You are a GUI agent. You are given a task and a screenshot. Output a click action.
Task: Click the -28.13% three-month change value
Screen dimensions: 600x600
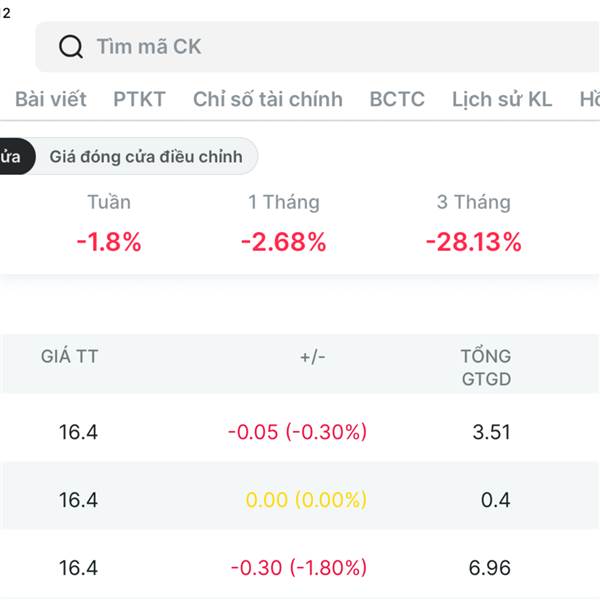coord(473,241)
